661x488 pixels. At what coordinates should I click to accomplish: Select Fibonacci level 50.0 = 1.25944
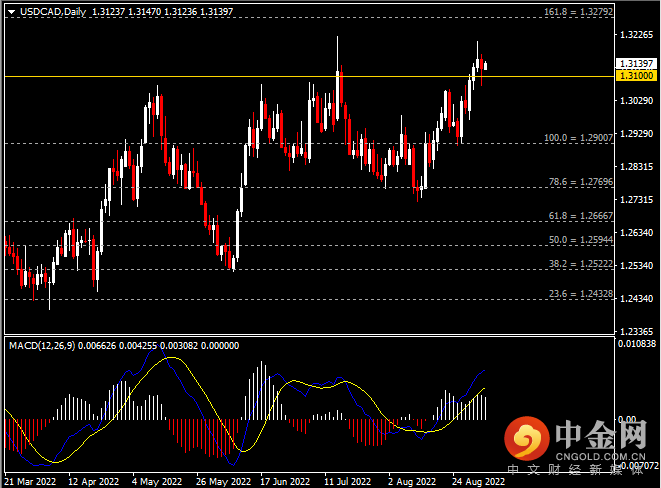581,240
